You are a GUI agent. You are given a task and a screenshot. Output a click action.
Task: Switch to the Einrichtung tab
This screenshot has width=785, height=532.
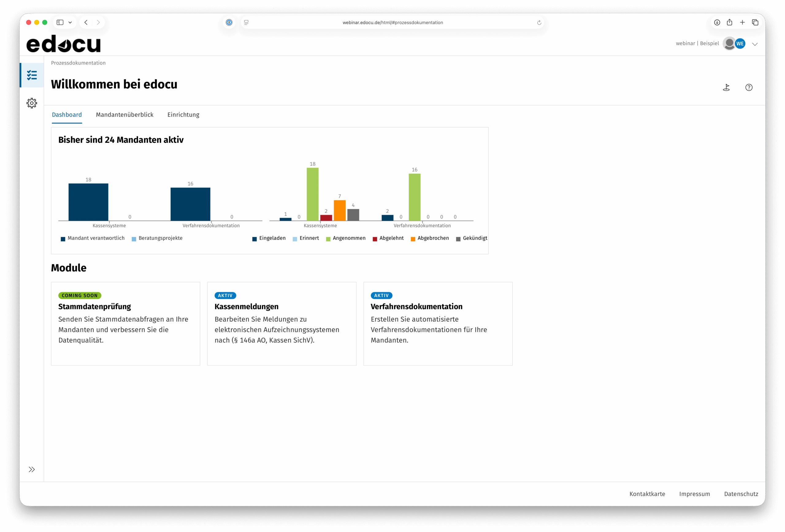click(183, 114)
